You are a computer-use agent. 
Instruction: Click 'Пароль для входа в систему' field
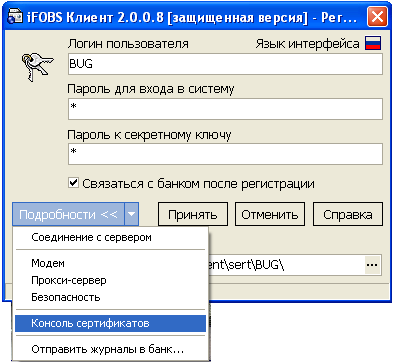pos(225,109)
